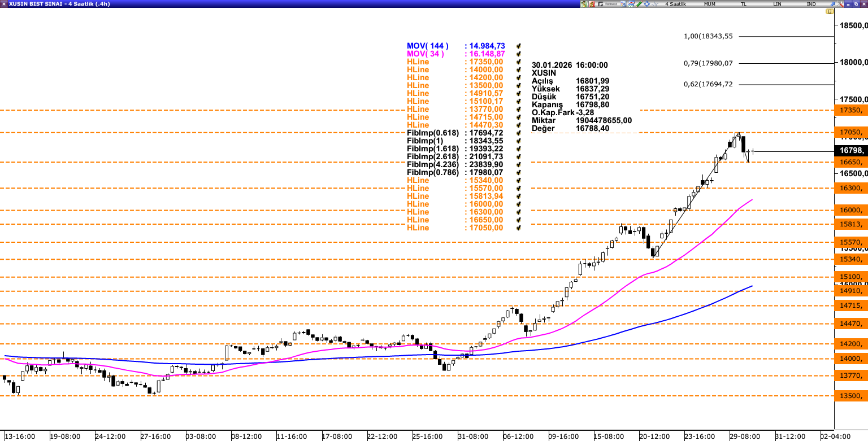Open chart settings wrench-and-screwdriver icon

(x=840, y=4)
